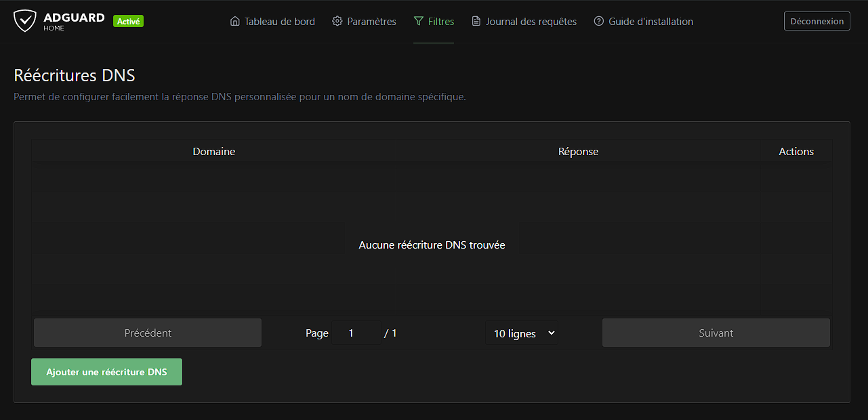868x420 pixels.
Task: Open the Tableau de bord menu item
Action: point(272,21)
